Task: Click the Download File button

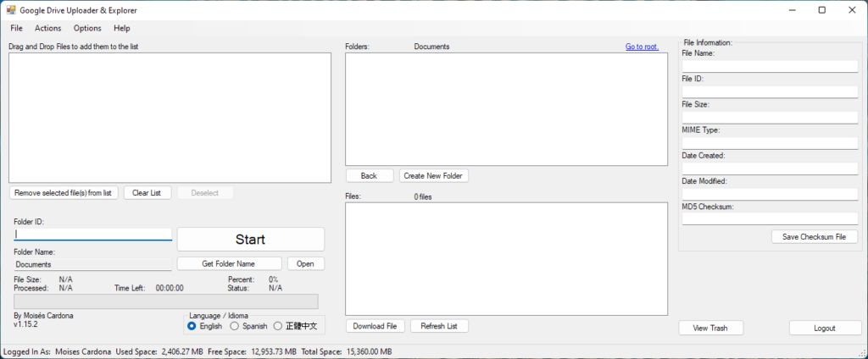Action: tap(376, 326)
